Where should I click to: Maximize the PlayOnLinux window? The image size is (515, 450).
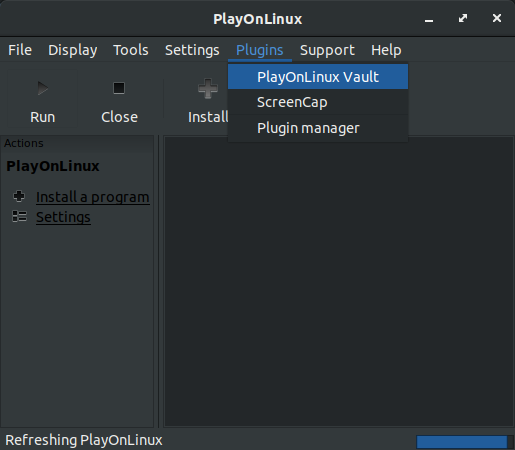click(x=463, y=18)
